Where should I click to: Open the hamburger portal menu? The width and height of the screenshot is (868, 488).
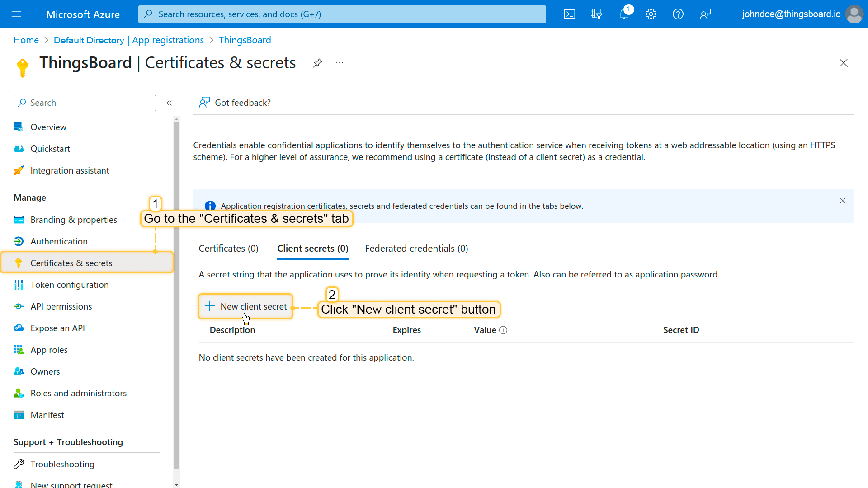[x=16, y=14]
